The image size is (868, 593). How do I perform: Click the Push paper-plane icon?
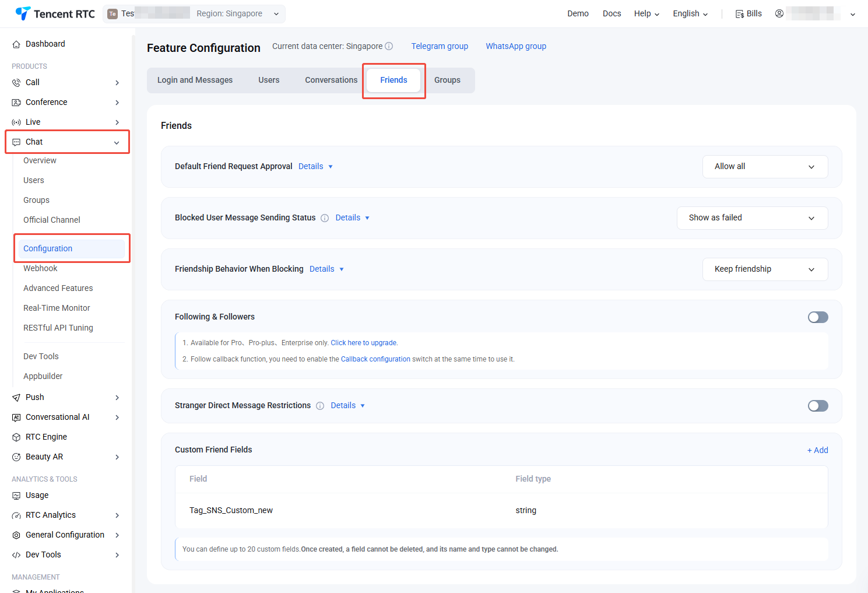click(x=16, y=398)
